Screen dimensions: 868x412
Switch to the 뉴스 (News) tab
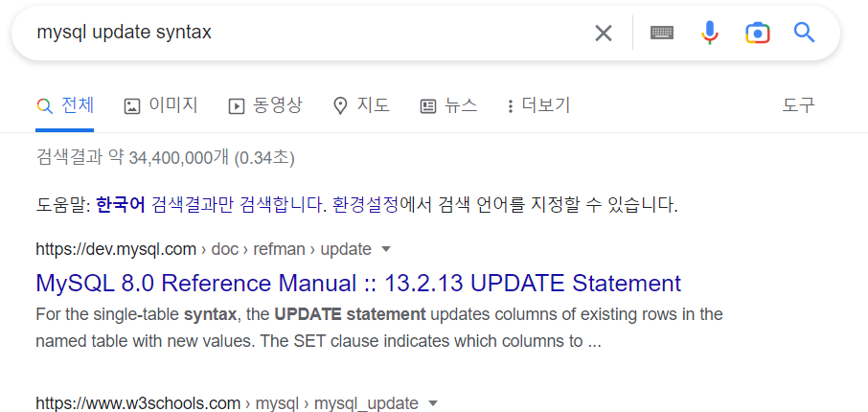[448, 105]
